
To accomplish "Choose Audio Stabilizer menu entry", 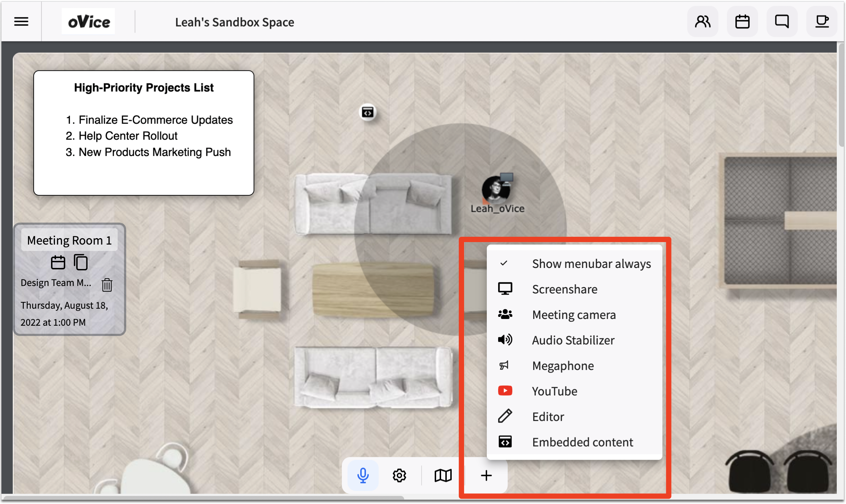I will pyautogui.click(x=574, y=340).
